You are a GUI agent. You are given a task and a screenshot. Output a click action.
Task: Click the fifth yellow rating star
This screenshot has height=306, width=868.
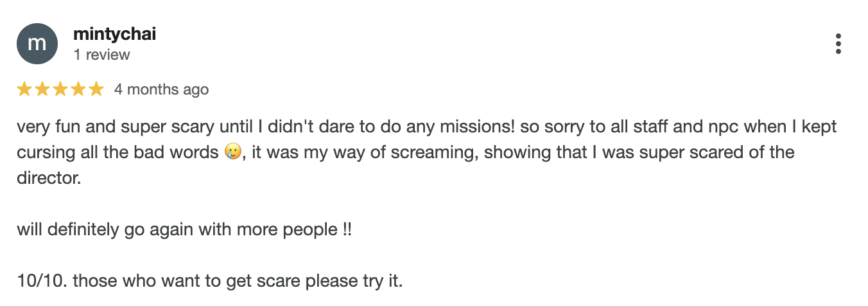click(x=96, y=89)
